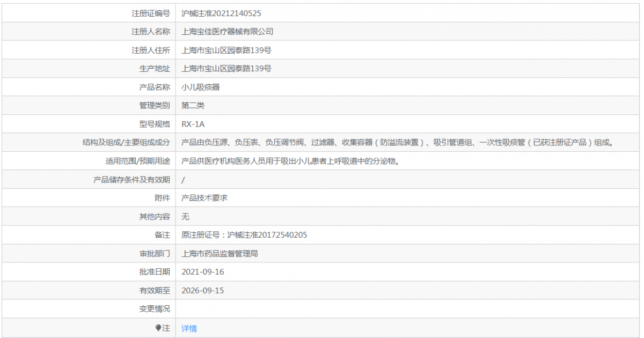Select product name 小儿吸痰器
This screenshot has width=644, height=338.
tap(201, 87)
